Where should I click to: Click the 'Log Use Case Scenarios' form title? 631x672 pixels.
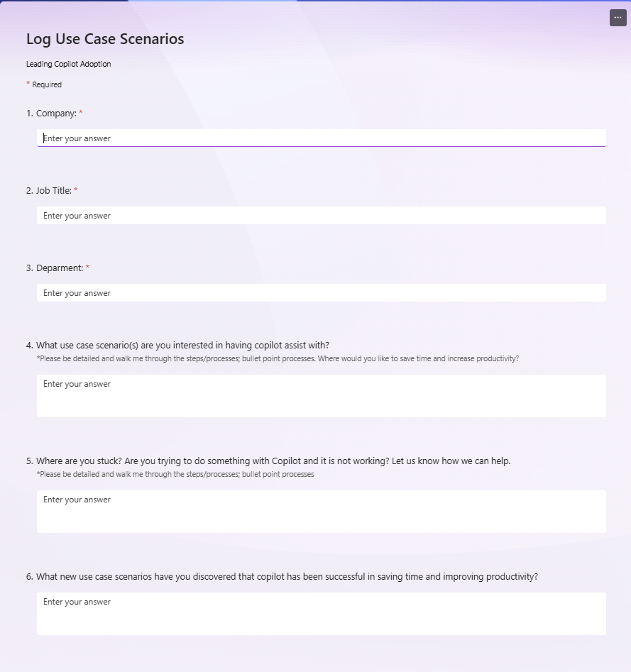pyautogui.click(x=105, y=39)
